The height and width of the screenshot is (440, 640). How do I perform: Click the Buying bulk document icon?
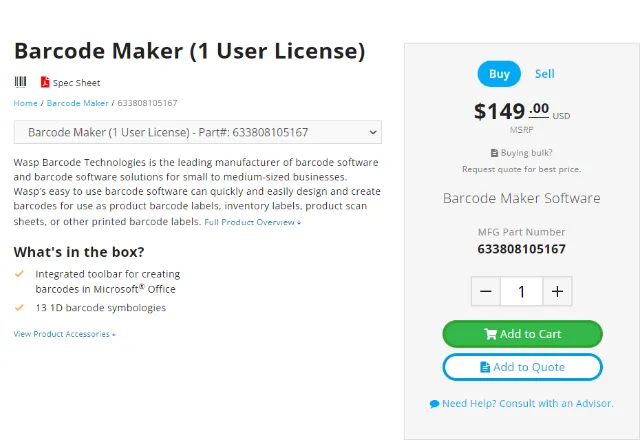[x=494, y=153]
